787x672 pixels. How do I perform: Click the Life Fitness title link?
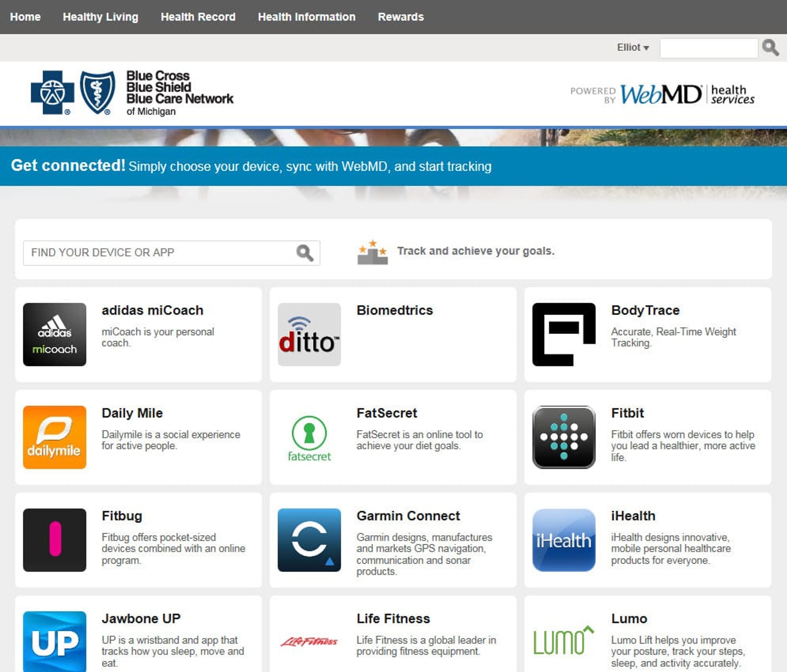pos(393,619)
